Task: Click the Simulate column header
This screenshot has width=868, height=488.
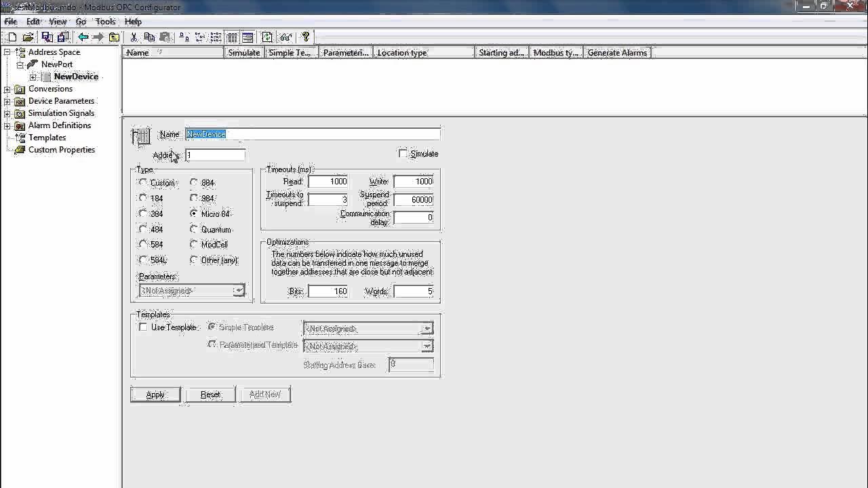Action: click(x=244, y=53)
